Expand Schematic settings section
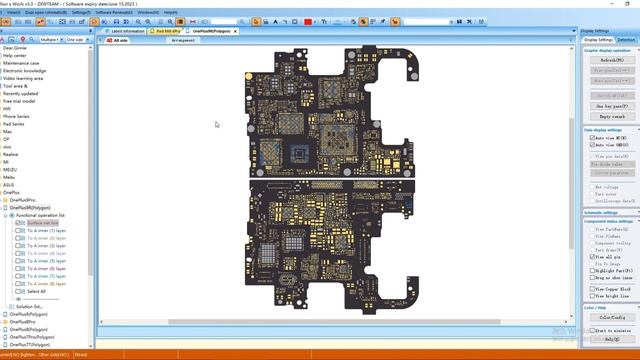 click(638, 213)
